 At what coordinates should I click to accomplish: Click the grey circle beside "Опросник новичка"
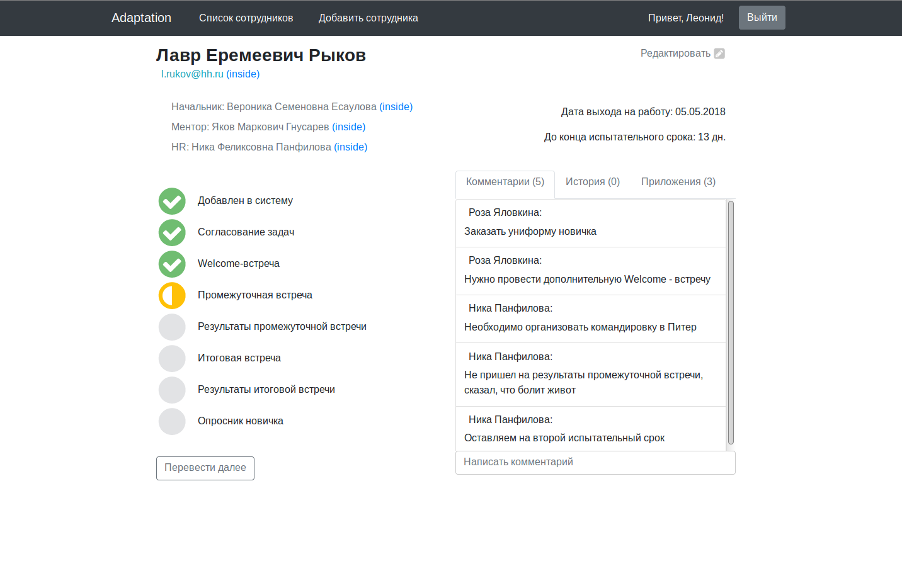172,422
